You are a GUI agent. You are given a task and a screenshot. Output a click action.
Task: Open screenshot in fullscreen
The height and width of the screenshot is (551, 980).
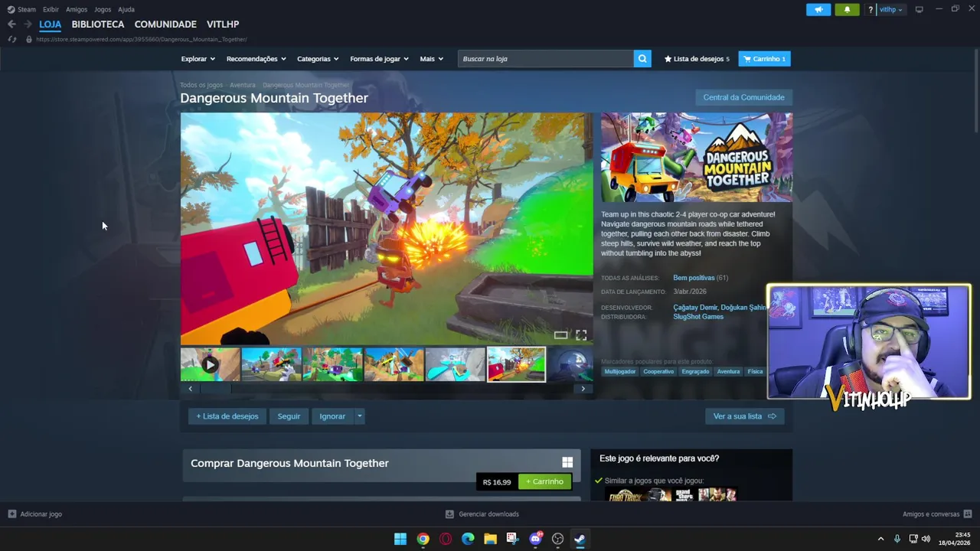[581, 335]
